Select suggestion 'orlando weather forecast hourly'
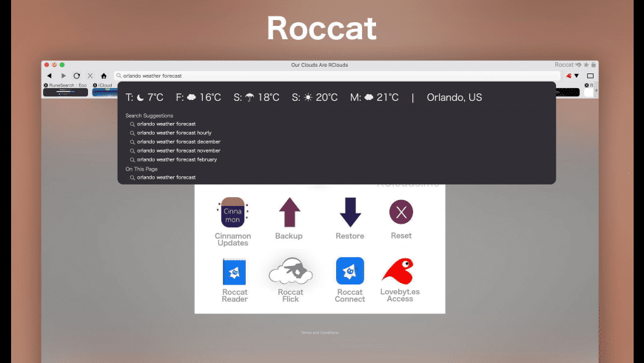644x363 pixels. [174, 133]
